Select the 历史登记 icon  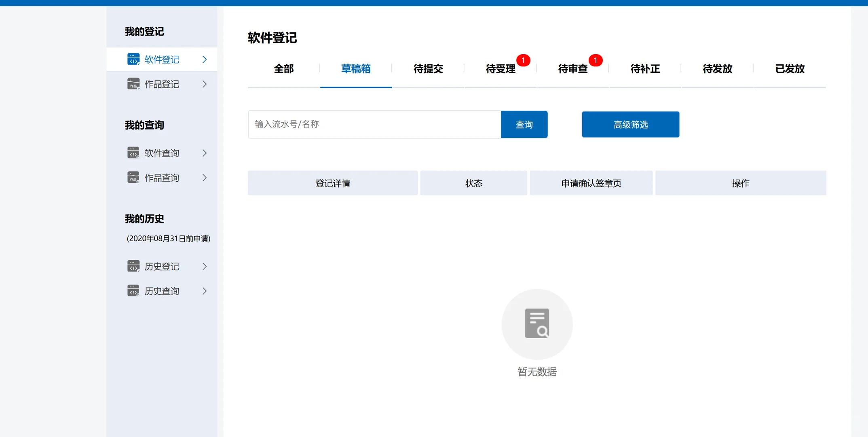coord(133,266)
